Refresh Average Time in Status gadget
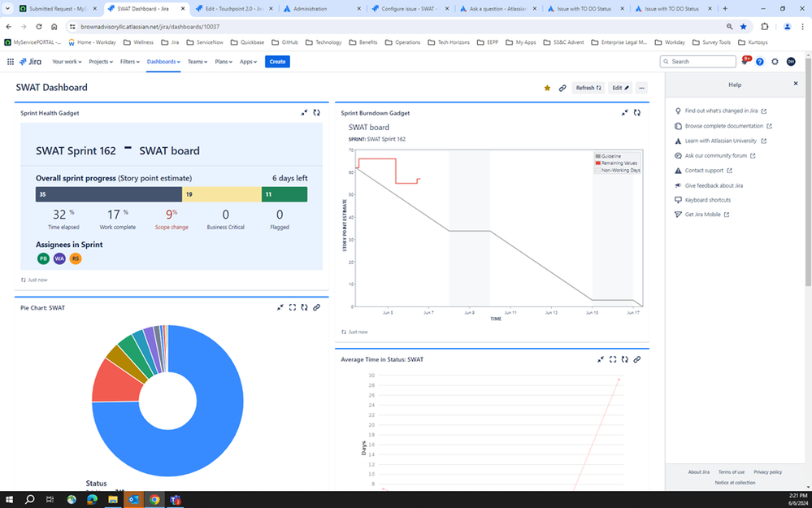This screenshot has height=508, width=812. pyautogui.click(x=625, y=359)
